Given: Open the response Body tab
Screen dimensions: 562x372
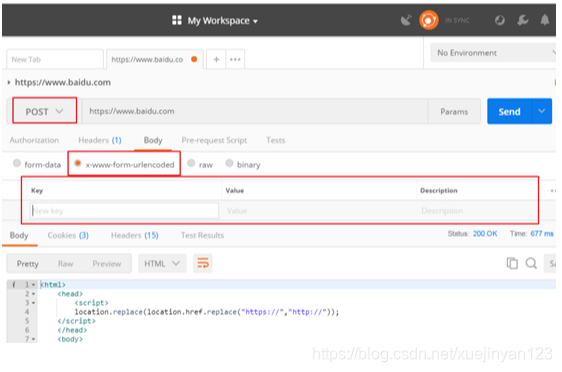Looking at the screenshot, I should [19, 235].
